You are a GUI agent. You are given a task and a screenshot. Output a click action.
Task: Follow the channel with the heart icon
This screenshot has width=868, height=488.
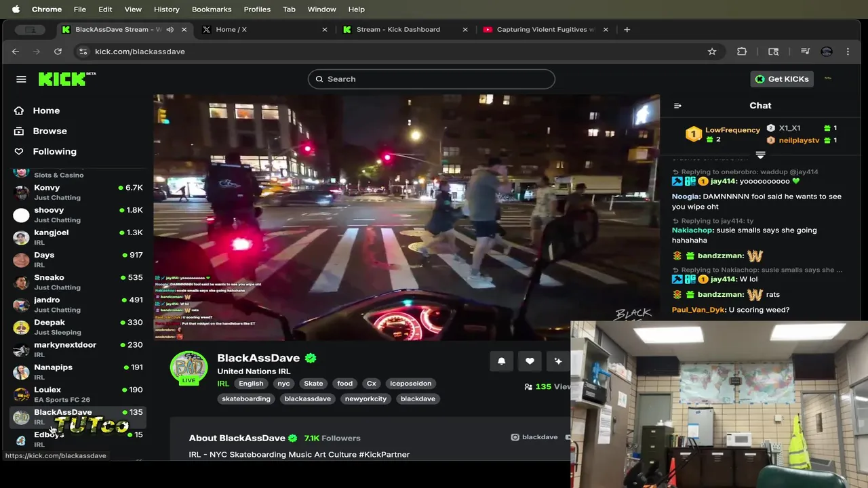530,361
